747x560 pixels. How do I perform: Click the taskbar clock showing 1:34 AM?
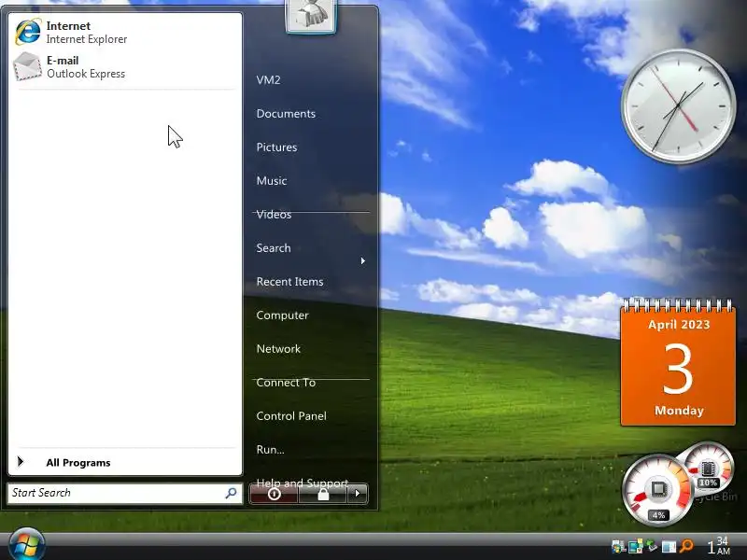[x=718, y=546]
